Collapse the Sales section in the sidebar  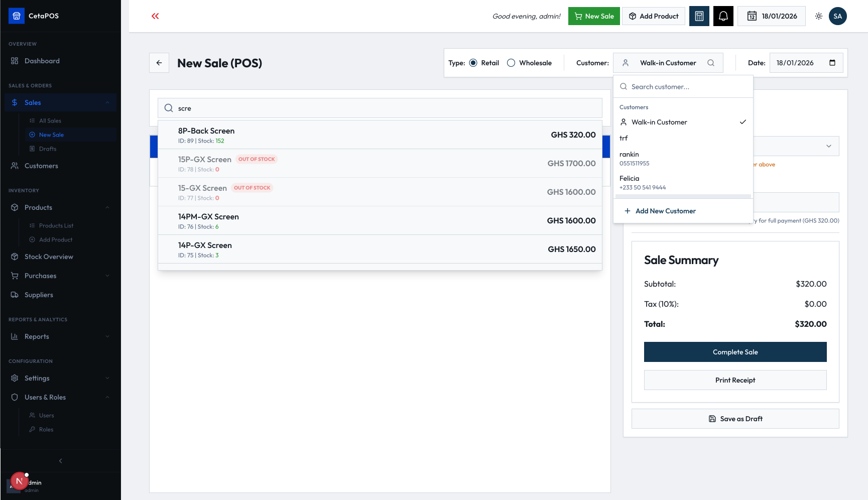point(107,102)
